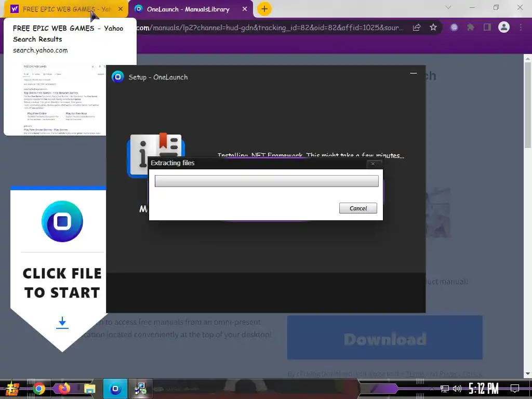Viewport: 532px width, 399px height.
Task: Click search.yahoo.com in the tab preview
Action: [41, 50]
